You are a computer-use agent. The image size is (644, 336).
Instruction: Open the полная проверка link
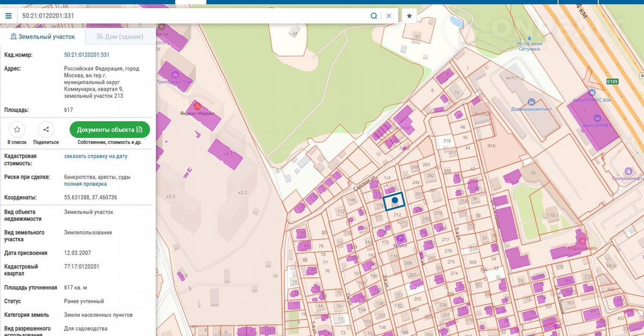[85, 184]
